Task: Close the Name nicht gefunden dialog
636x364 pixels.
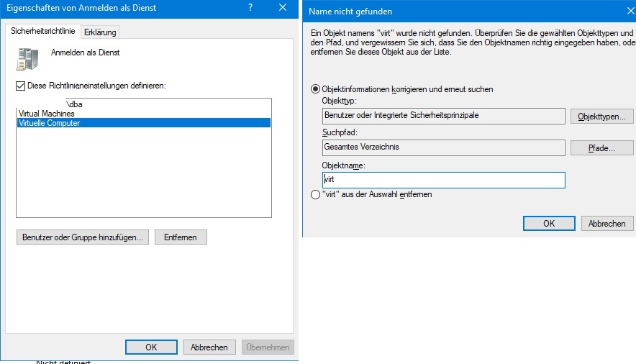Action: 631,12
